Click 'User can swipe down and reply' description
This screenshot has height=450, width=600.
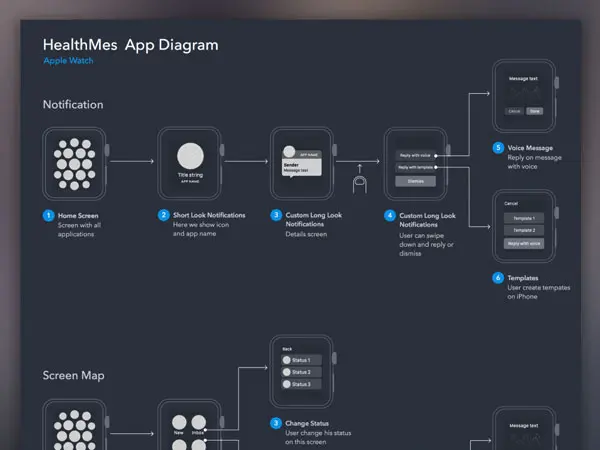(426, 245)
